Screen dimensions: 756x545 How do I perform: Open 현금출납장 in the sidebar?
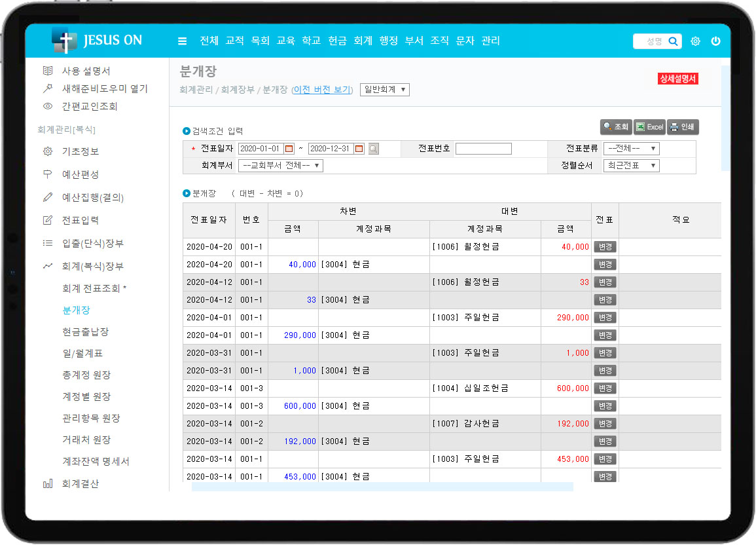point(85,331)
